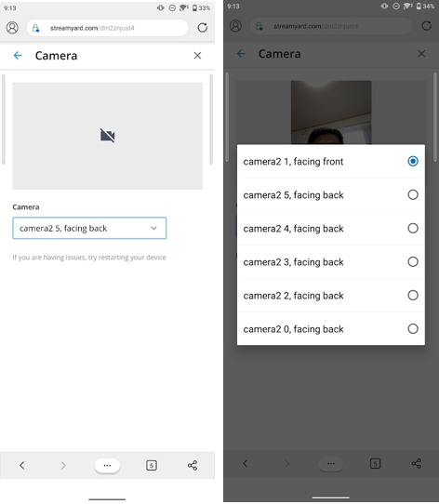
Task: Click the crossed-out camera icon in preview
Action: click(107, 136)
